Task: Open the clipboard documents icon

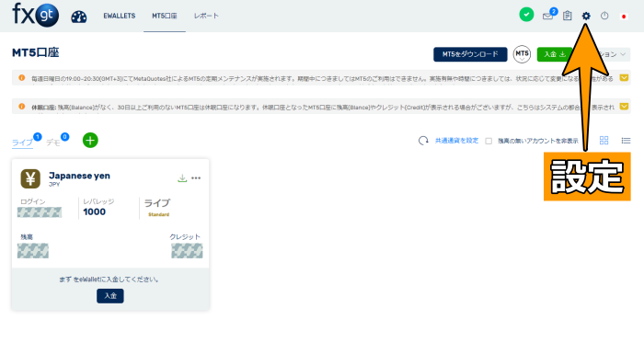Action: pyautogui.click(x=568, y=16)
